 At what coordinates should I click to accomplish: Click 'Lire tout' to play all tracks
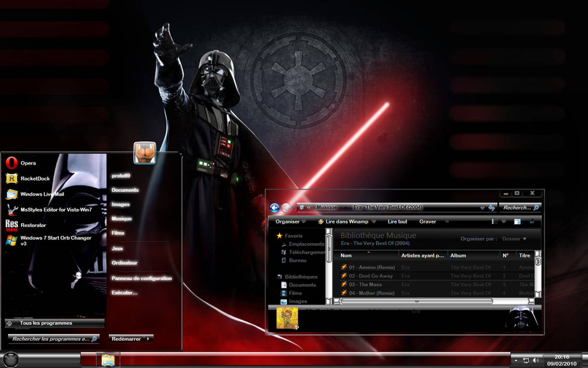[397, 221]
